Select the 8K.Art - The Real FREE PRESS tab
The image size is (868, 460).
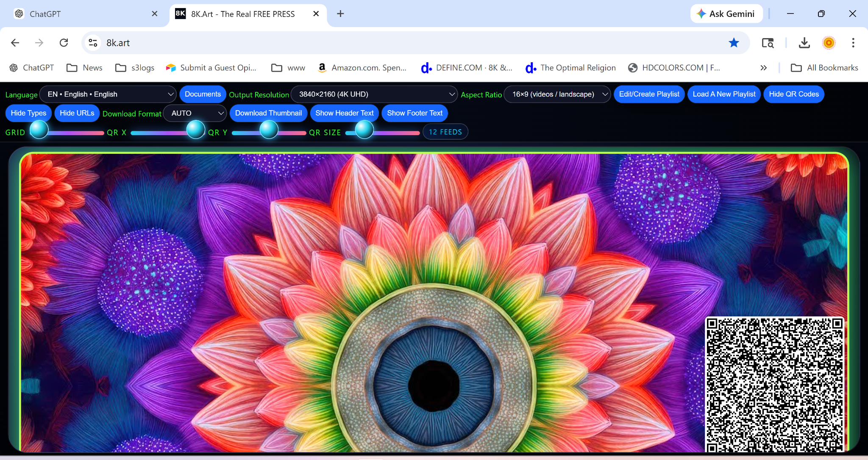tap(248, 14)
